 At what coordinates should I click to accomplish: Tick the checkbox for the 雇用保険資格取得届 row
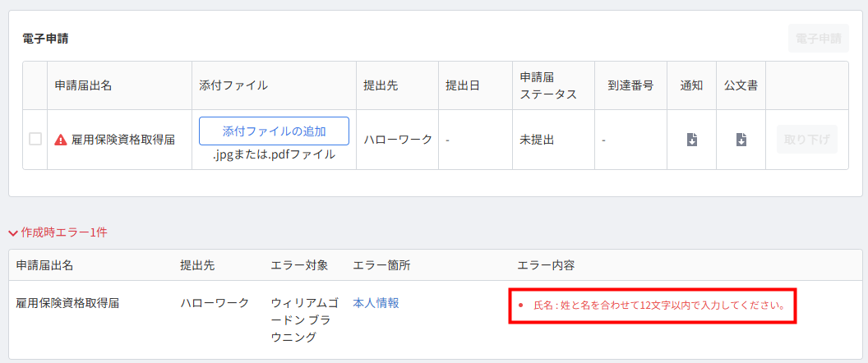[x=35, y=139]
